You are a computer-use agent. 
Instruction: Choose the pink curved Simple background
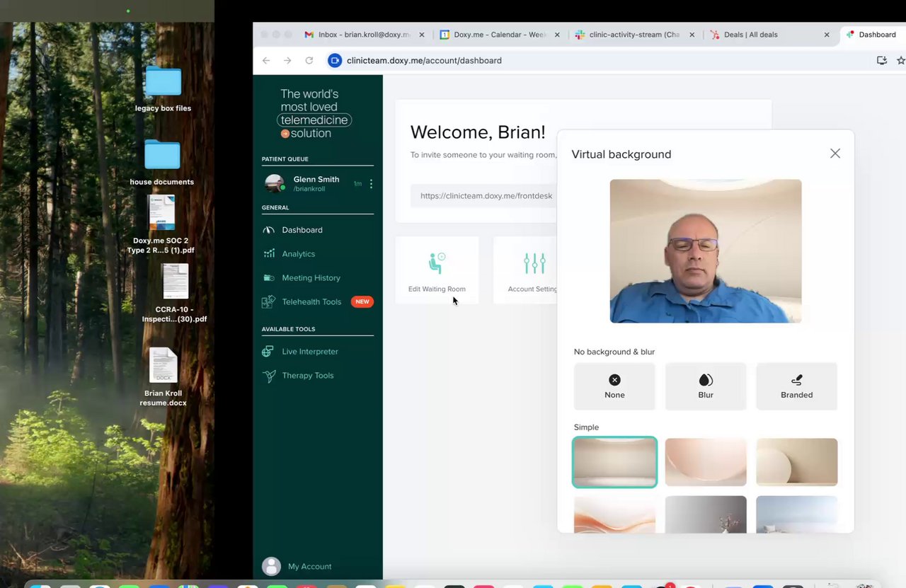[x=706, y=462]
